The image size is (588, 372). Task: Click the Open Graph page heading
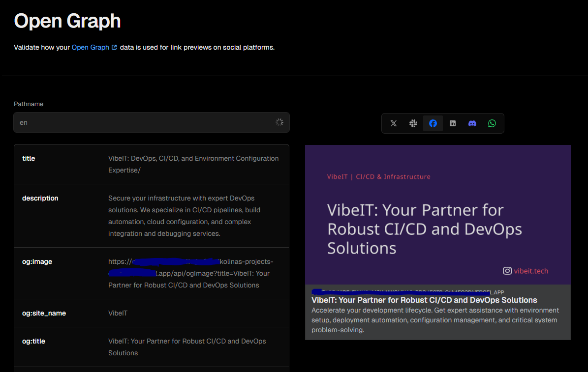(67, 21)
